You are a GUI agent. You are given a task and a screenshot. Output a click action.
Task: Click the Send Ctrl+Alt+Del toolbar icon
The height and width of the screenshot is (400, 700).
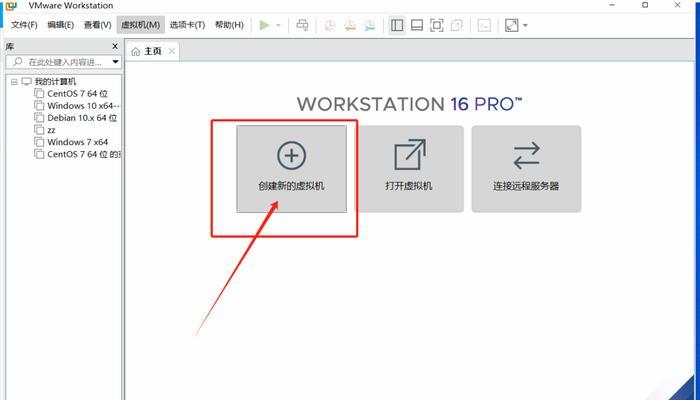pos(302,25)
